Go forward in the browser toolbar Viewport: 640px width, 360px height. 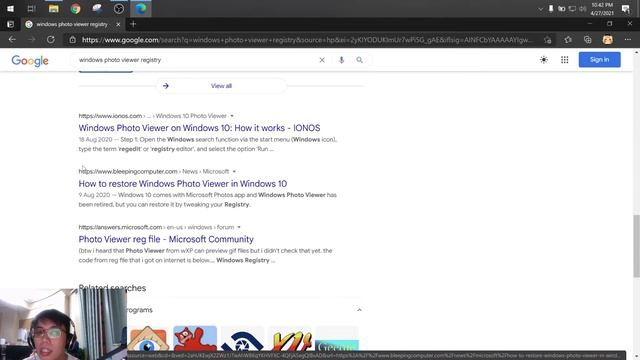31,40
